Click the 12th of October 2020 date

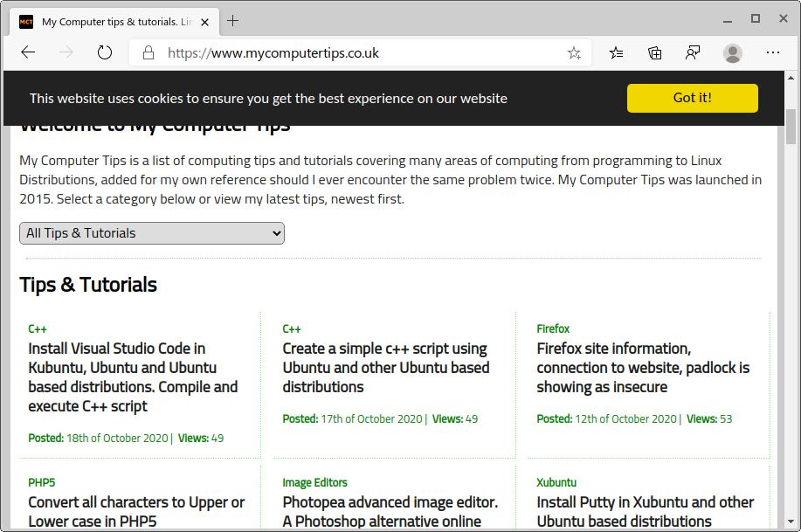coord(625,419)
